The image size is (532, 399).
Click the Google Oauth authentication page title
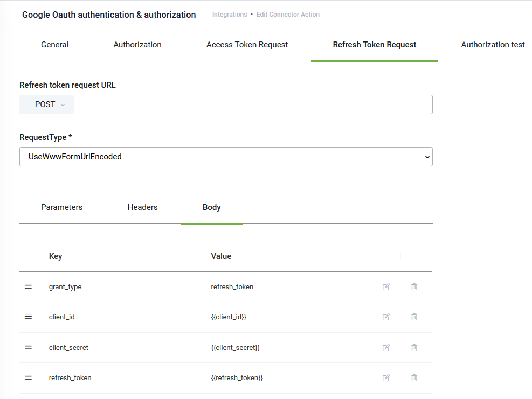[109, 15]
